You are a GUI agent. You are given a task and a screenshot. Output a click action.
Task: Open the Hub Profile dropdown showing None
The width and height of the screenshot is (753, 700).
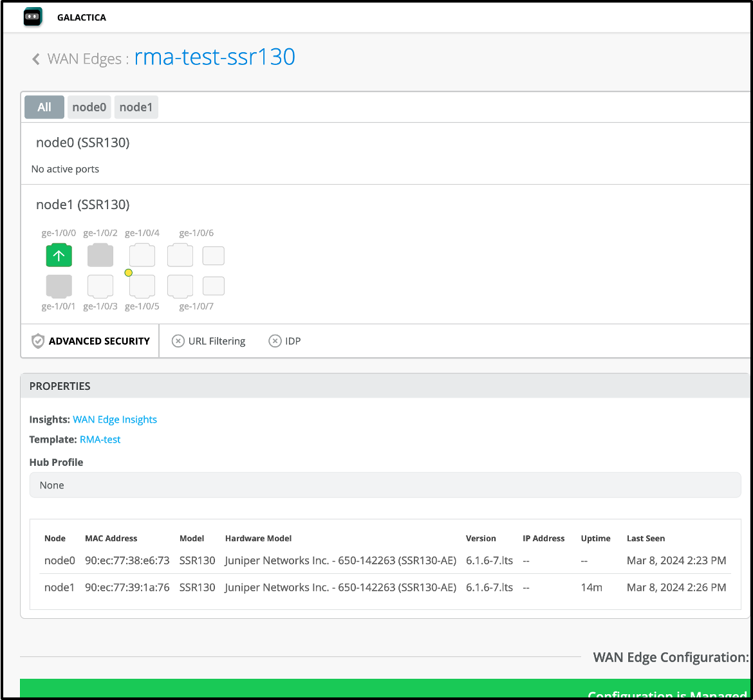385,485
